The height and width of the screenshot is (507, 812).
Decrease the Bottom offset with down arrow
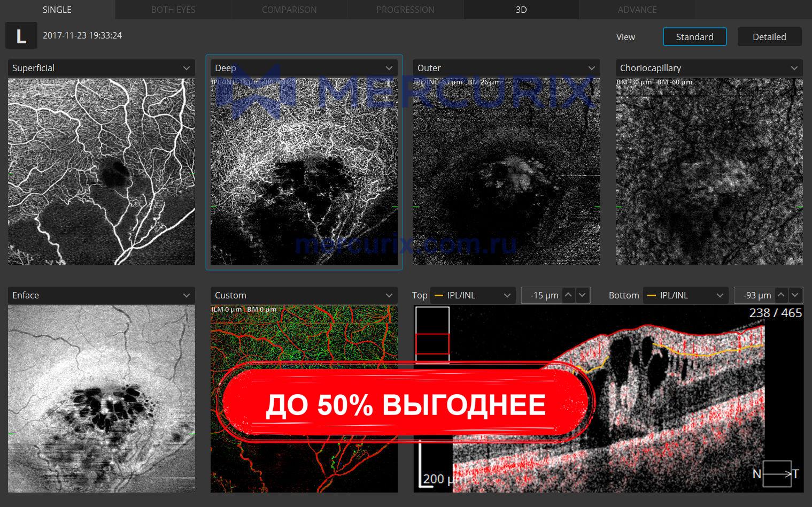coord(795,295)
